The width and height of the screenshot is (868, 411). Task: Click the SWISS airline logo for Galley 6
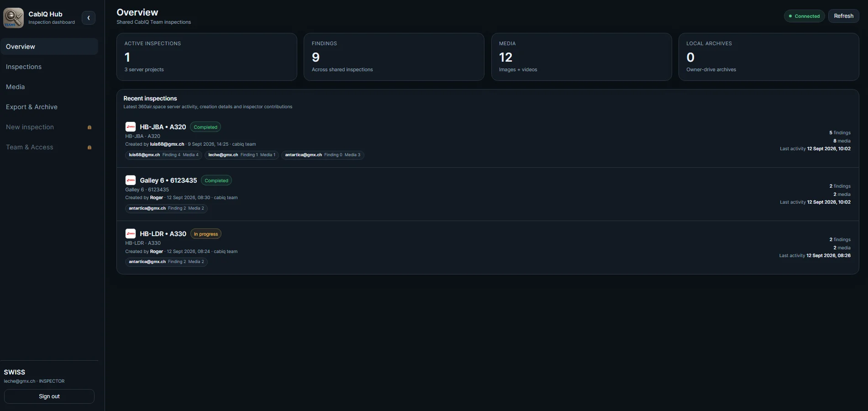tap(131, 180)
